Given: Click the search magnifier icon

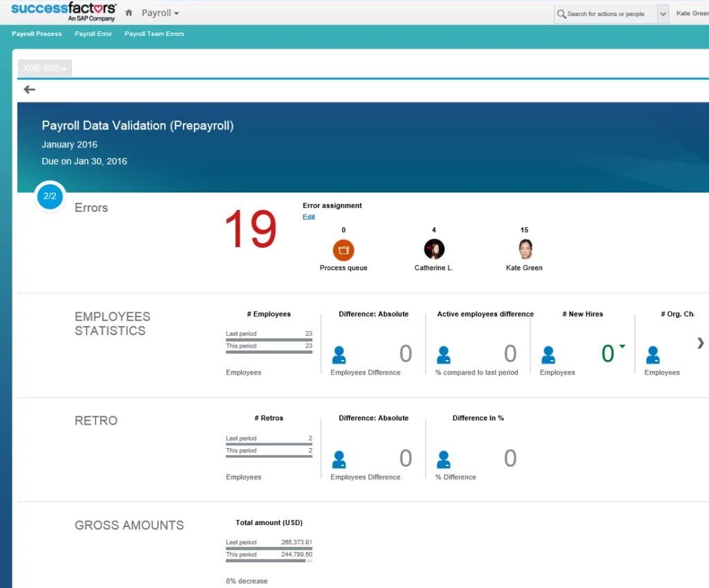Looking at the screenshot, I should click(x=562, y=13).
